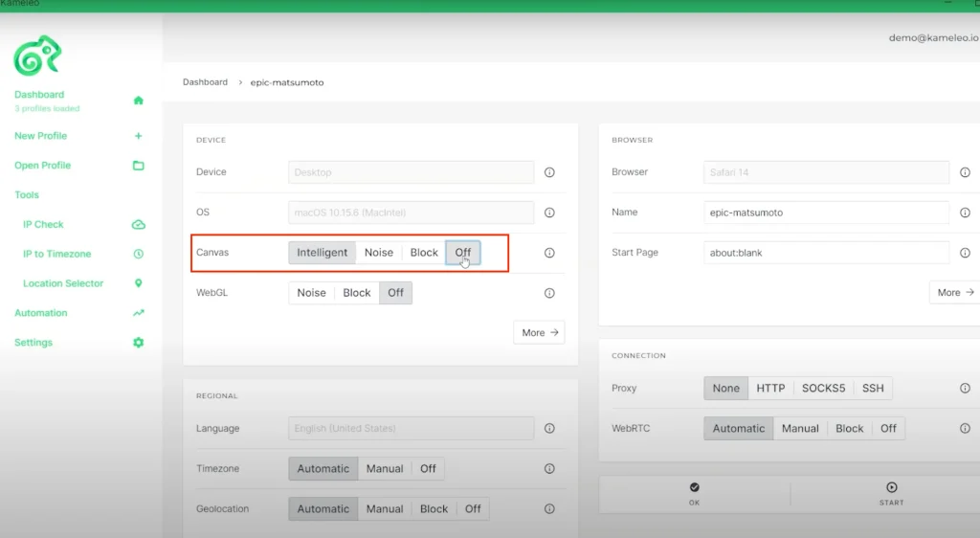Go to Automation in the sidebar
The image size is (980, 538).
pyautogui.click(x=40, y=312)
